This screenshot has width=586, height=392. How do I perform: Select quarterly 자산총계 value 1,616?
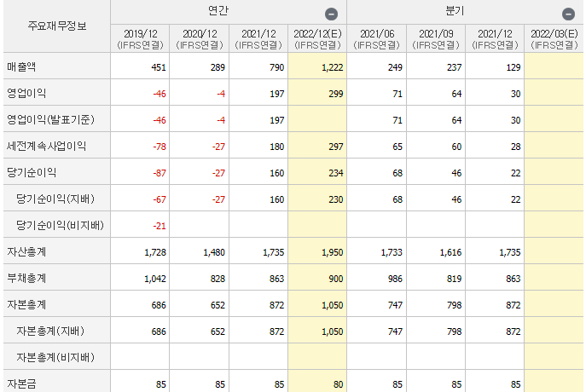(x=450, y=253)
